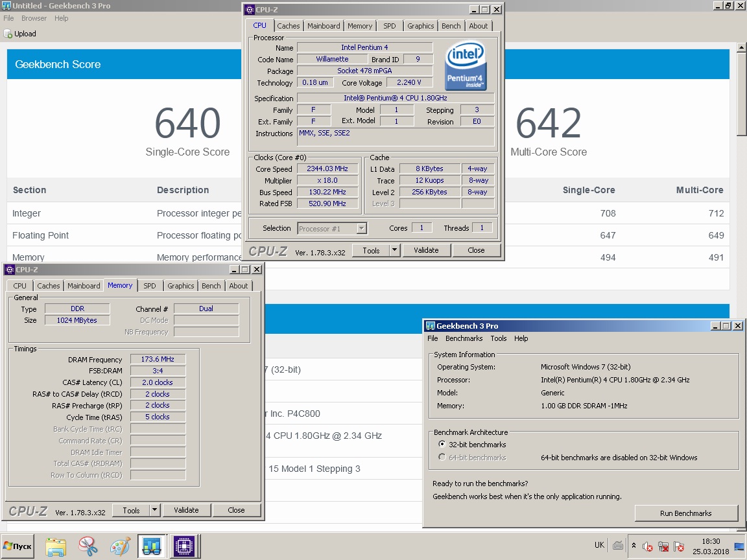
Task: Click the Show desktop button
Action: click(x=741, y=546)
